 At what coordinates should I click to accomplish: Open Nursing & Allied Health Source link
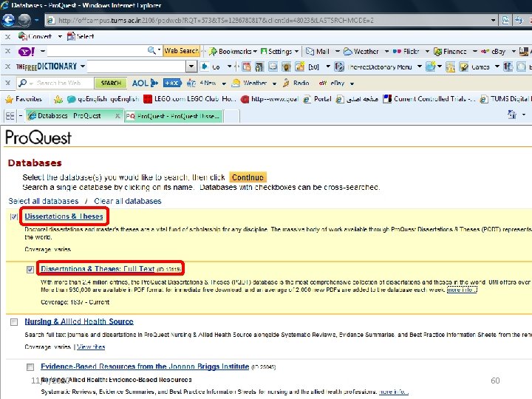[x=79, y=321]
